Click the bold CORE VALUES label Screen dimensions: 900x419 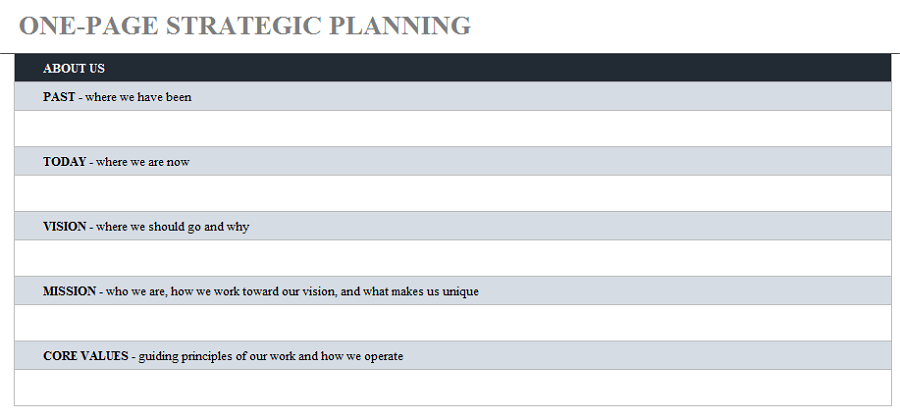click(x=86, y=356)
